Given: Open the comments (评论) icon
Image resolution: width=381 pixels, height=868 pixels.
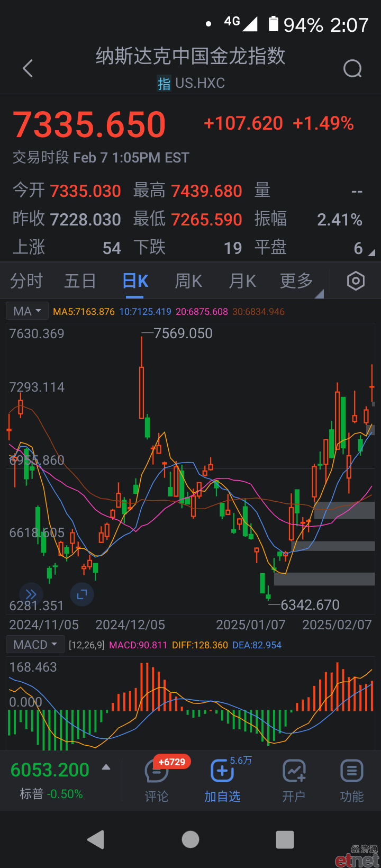Looking at the screenshot, I should coord(157,772).
